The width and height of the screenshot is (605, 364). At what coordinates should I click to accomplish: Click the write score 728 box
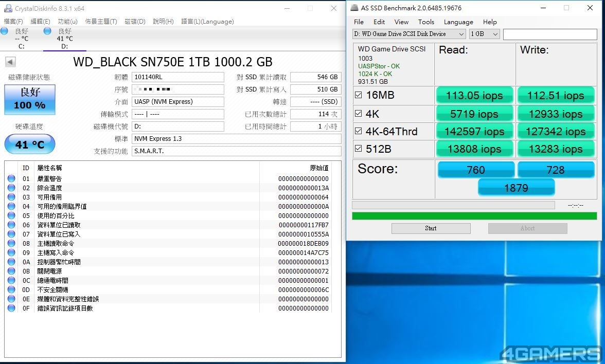coord(556,170)
